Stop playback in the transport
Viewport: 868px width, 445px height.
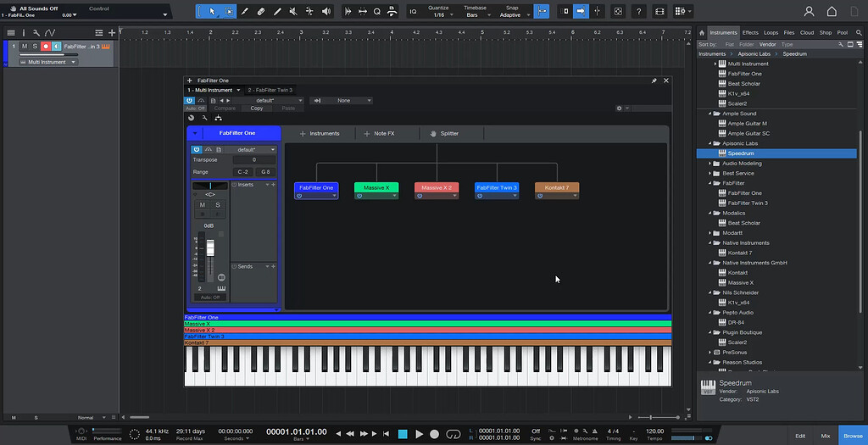[x=403, y=435]
